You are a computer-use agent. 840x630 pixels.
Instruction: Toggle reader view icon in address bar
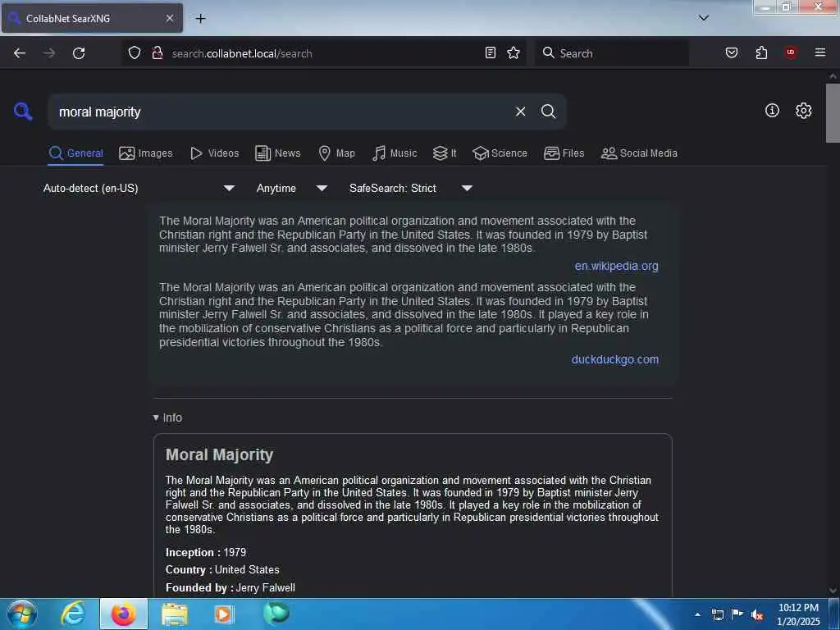click(491, 52)
